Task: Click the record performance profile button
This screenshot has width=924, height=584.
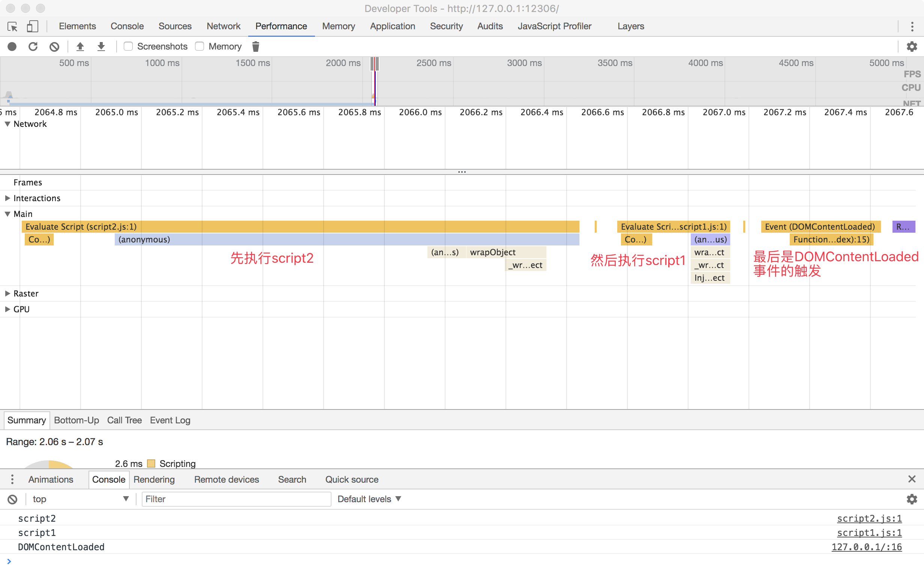Action: 12,47
